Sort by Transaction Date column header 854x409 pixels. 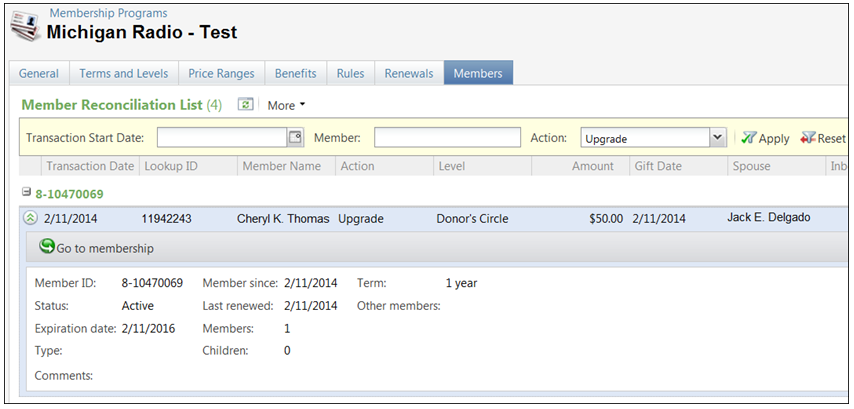click(90, 166)
